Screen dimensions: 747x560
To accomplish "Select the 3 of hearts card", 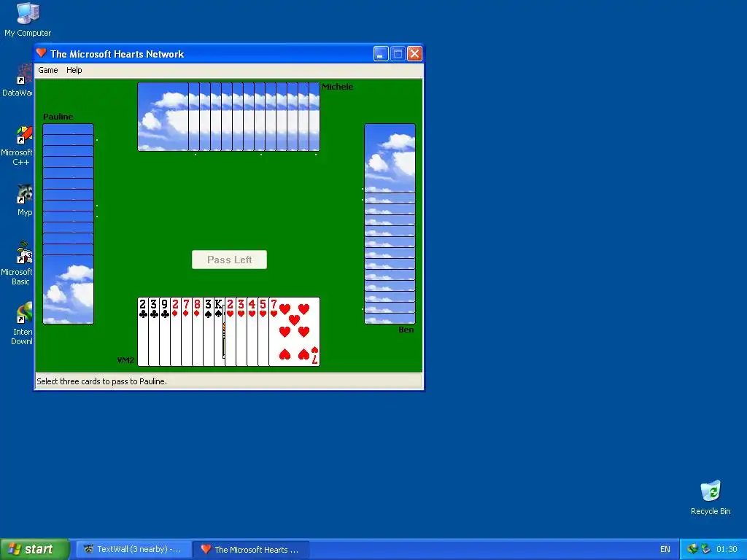I will [x=241, y=332].
